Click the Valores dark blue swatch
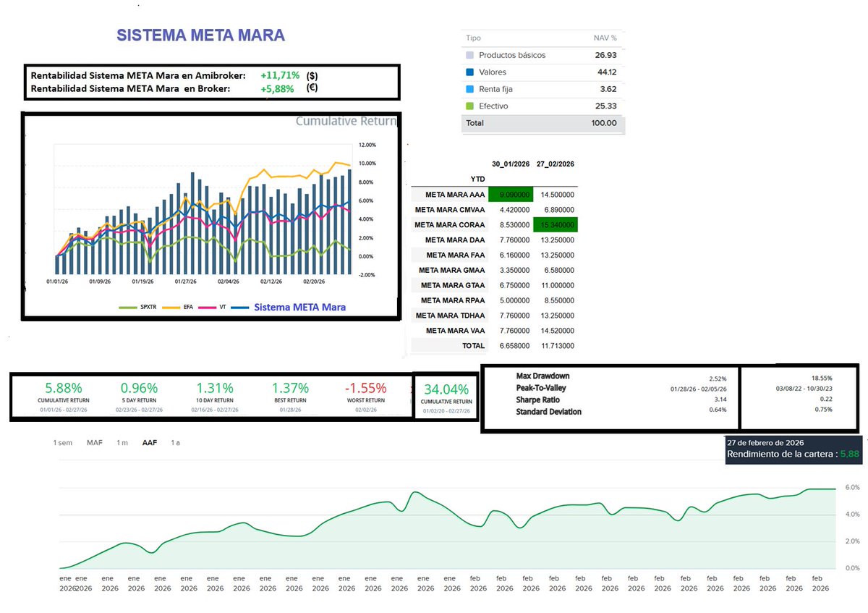Screen dimensions: 868x613 tap(470, 72)
